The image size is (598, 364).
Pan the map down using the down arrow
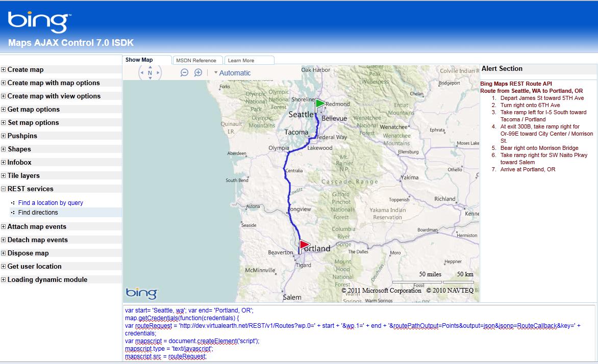[150, 78]
